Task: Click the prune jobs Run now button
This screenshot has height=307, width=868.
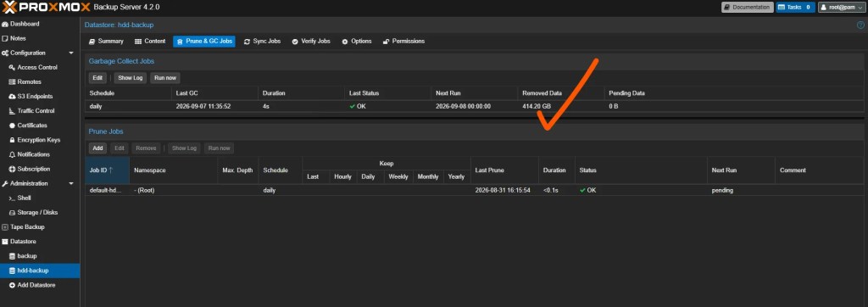Action: 220,148
